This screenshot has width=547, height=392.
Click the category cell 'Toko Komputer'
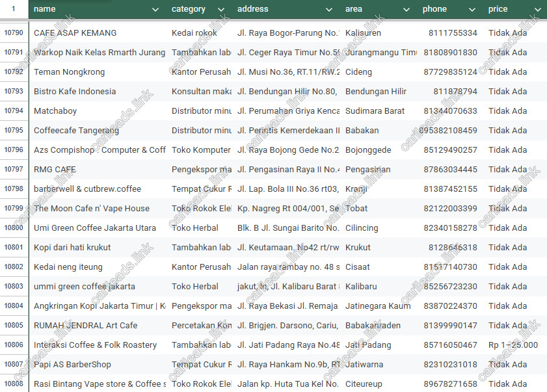click(x=201, y=150)
